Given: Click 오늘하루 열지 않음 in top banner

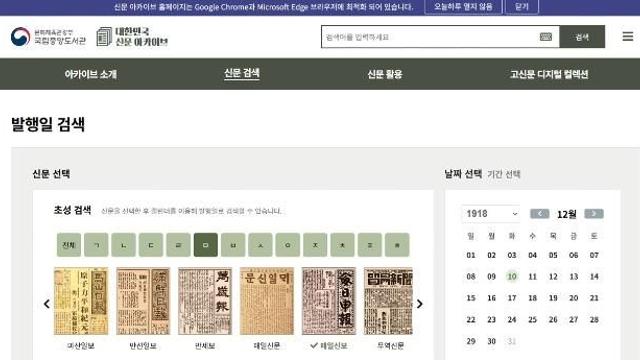Looking at the screenshot, I should tap(463, 7).
